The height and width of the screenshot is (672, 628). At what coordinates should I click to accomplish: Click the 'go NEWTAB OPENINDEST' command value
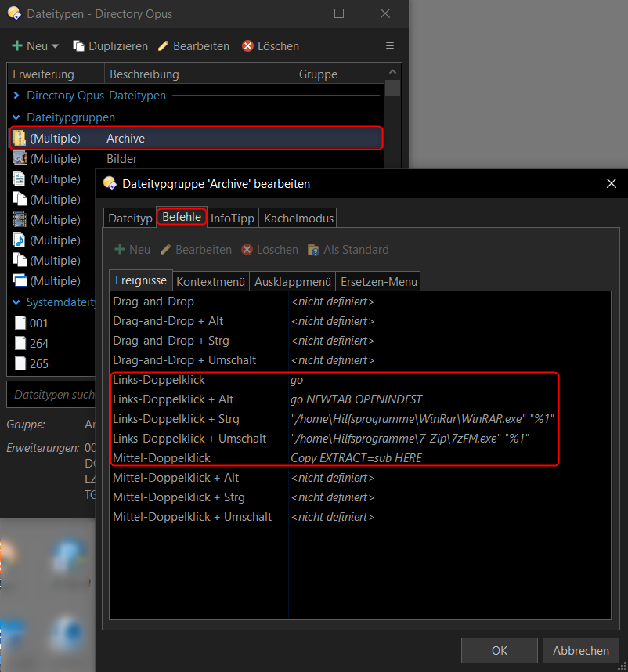point(356,399)
